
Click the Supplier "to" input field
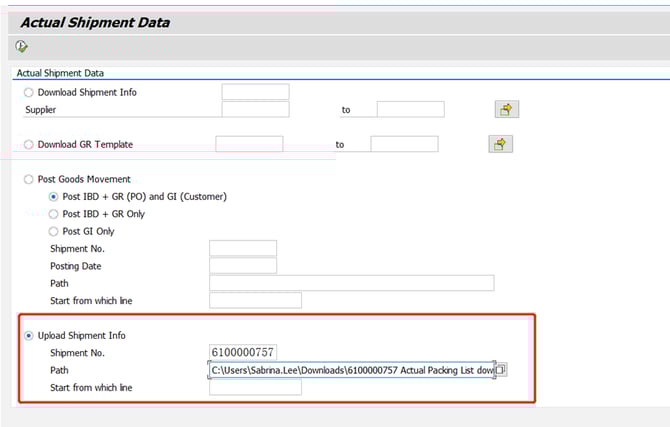click(x=410, y=109)
